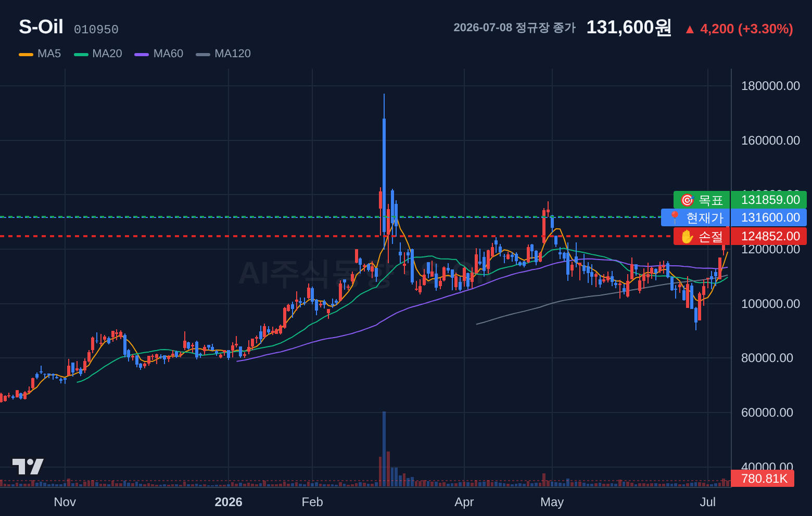Viewport: 812px width, 516px height.
Task: Click the 160000.00 price axis label
Action: [x=770, y=140]
